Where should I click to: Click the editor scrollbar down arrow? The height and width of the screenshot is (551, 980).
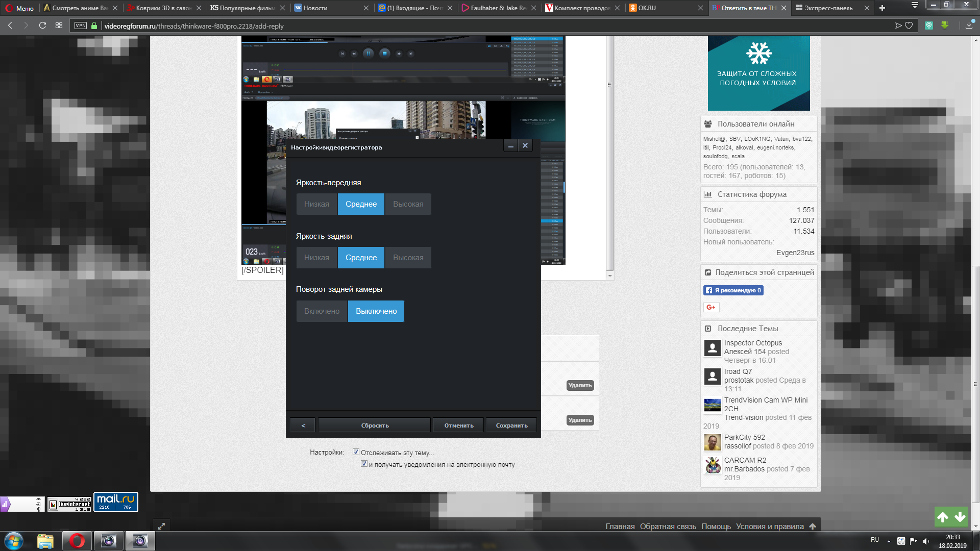pyautogui.click(x=609, y=276)
